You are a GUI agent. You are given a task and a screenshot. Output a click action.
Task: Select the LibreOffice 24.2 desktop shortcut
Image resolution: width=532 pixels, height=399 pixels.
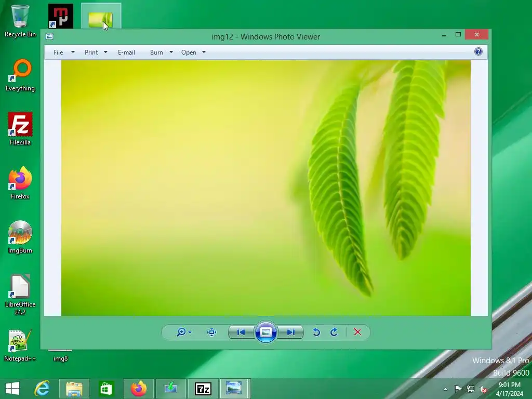20,295
